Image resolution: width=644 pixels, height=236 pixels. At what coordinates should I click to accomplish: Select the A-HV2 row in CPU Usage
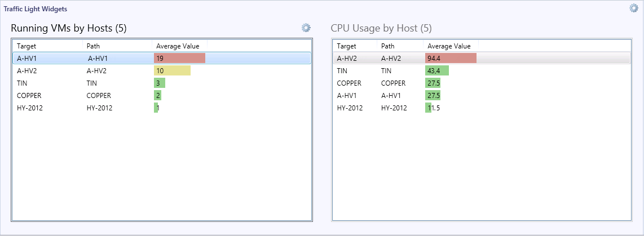[x=482, y=58]
